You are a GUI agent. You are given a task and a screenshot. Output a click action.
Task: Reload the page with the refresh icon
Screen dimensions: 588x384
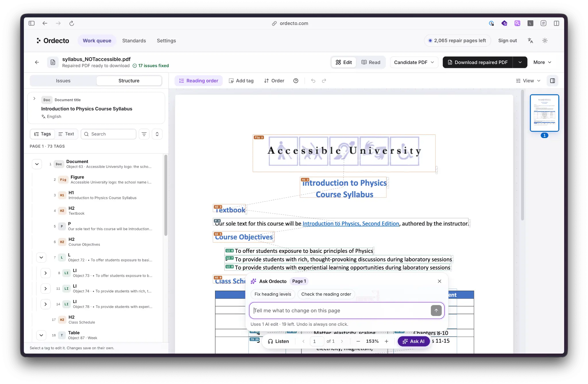[72, 23]
